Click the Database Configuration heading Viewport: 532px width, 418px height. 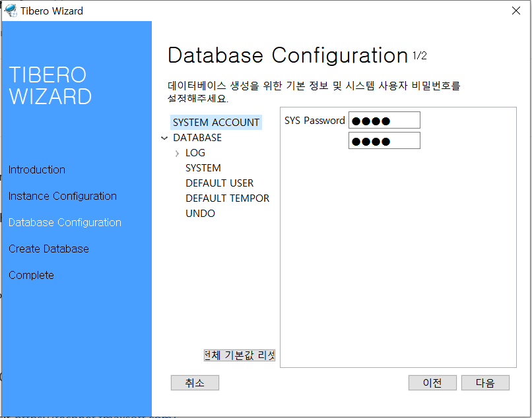[x=288, y=55]
